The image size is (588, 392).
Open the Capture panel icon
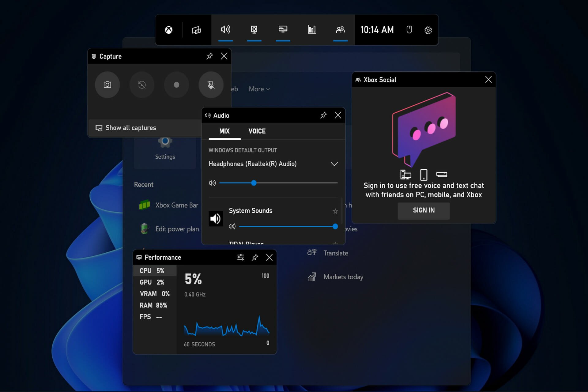click(254, 29)
